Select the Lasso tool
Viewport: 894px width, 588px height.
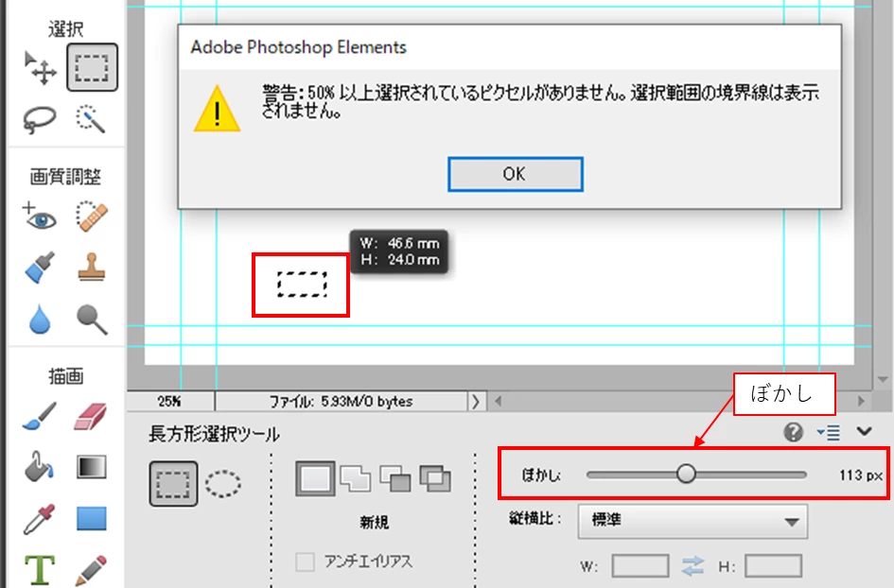click(40, 119)
